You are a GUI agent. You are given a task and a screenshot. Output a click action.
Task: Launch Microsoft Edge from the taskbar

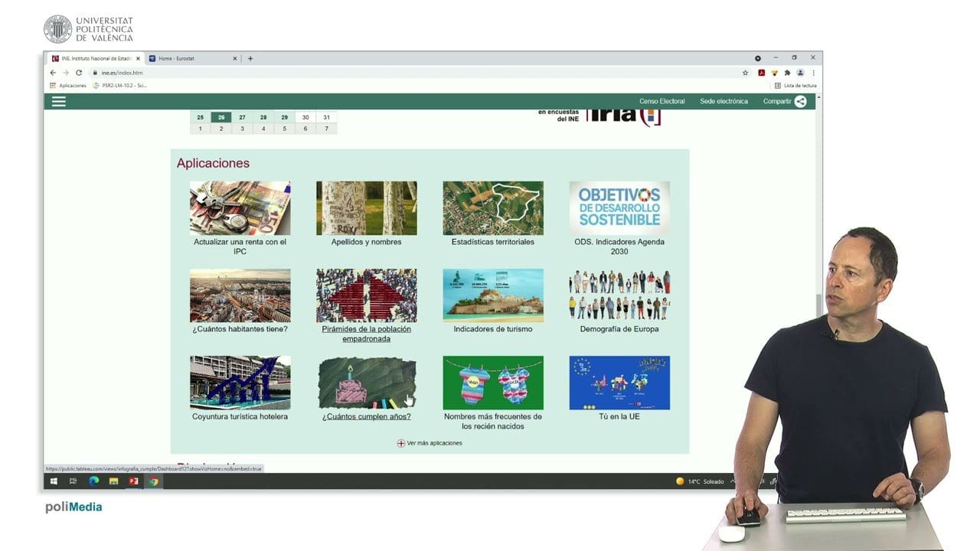94,481
